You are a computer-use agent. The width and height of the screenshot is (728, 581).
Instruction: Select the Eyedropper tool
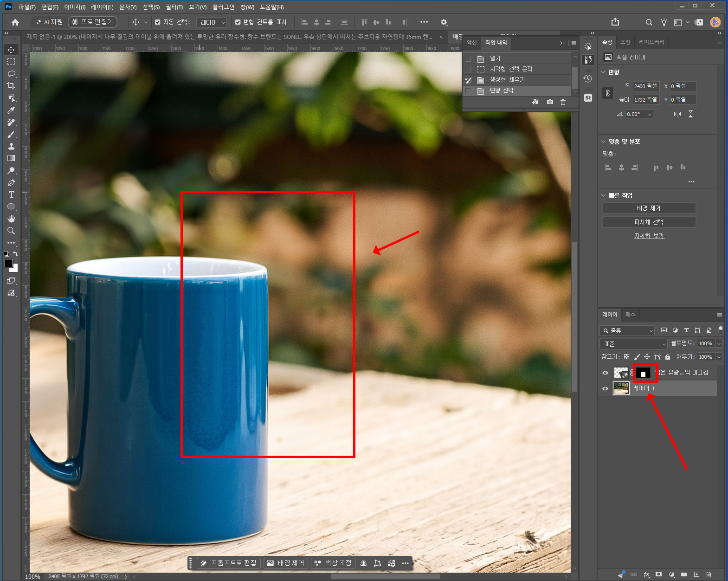point(11,110)
